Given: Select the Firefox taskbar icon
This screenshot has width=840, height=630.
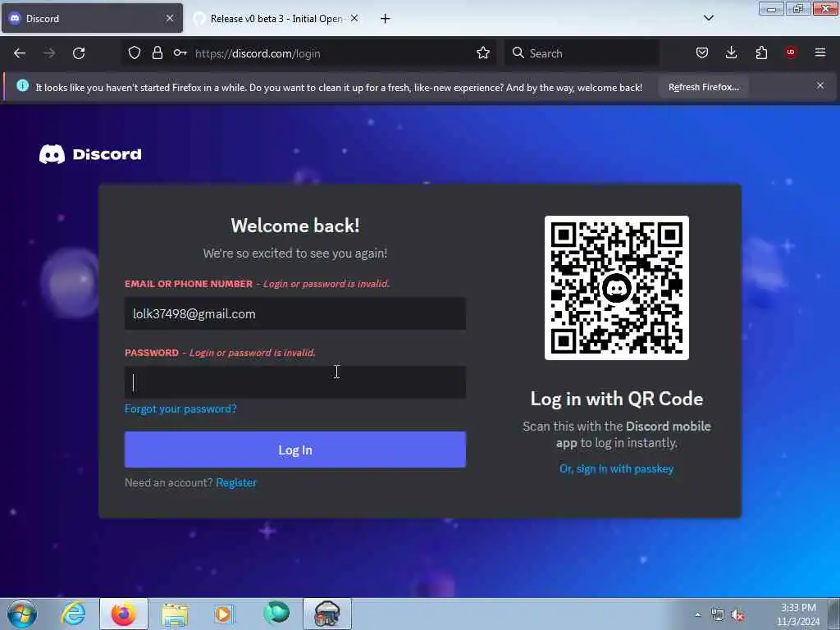Looking at the screenshot, I should coord(123,614).
